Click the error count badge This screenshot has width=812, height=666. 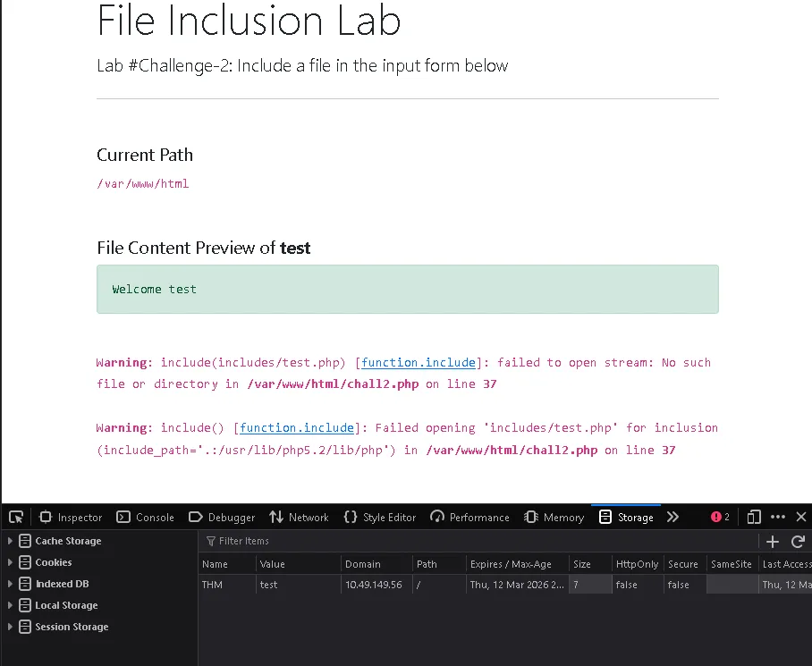click(x=720, y=517)
